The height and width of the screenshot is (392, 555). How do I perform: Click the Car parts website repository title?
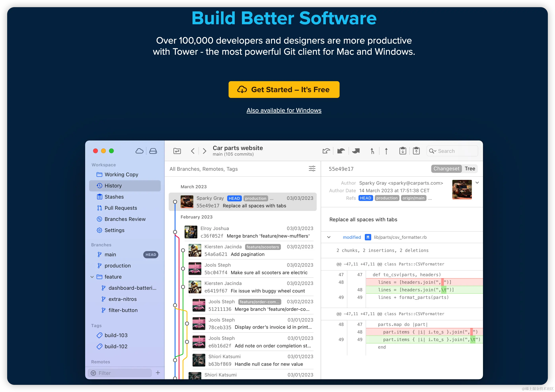(238, 148)
